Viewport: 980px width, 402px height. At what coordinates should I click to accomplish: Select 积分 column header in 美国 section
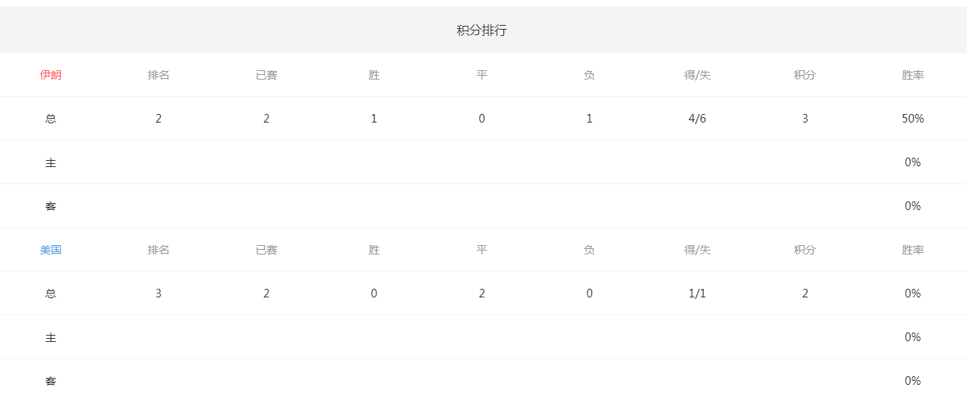[x=804, y=250]
